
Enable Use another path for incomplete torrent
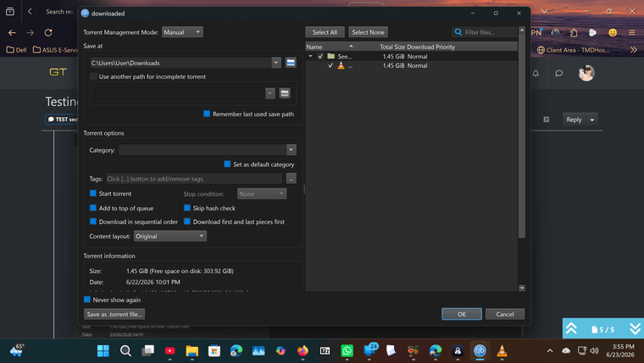pos(93,76)
